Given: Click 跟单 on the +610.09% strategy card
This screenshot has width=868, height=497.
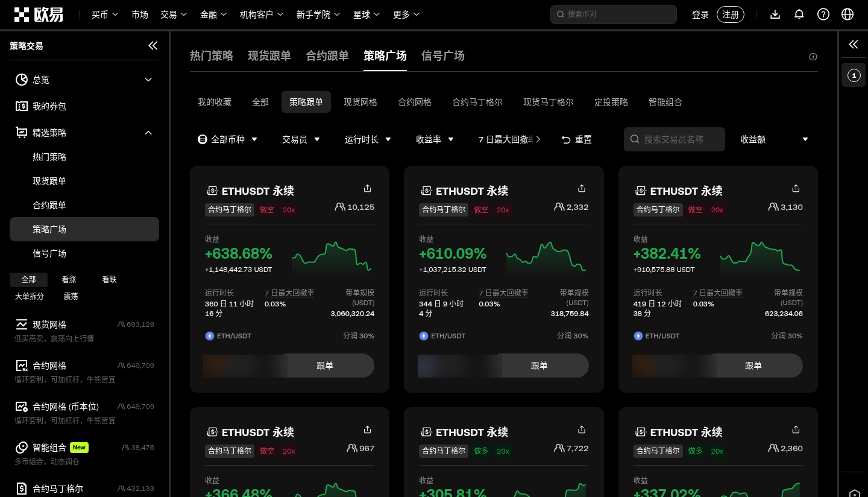Looking at the screenshot, I should [x=539, y=366].
